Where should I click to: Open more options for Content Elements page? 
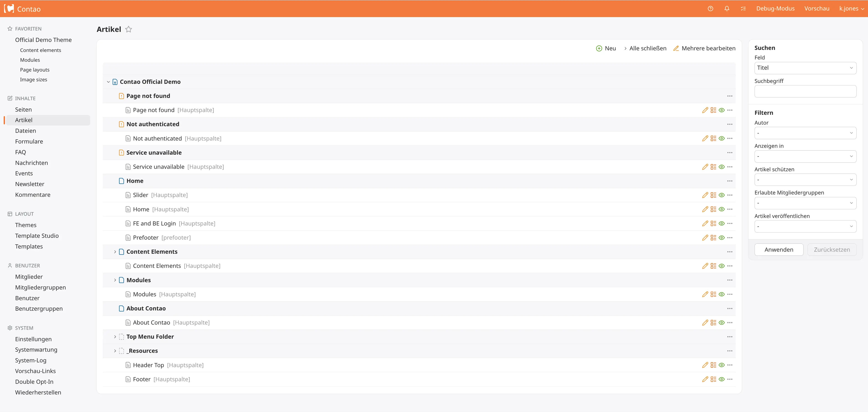tap(730, 252)
